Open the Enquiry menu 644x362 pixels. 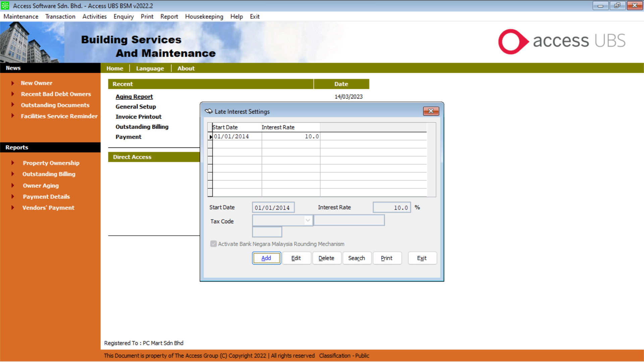(x=123, y=16)
